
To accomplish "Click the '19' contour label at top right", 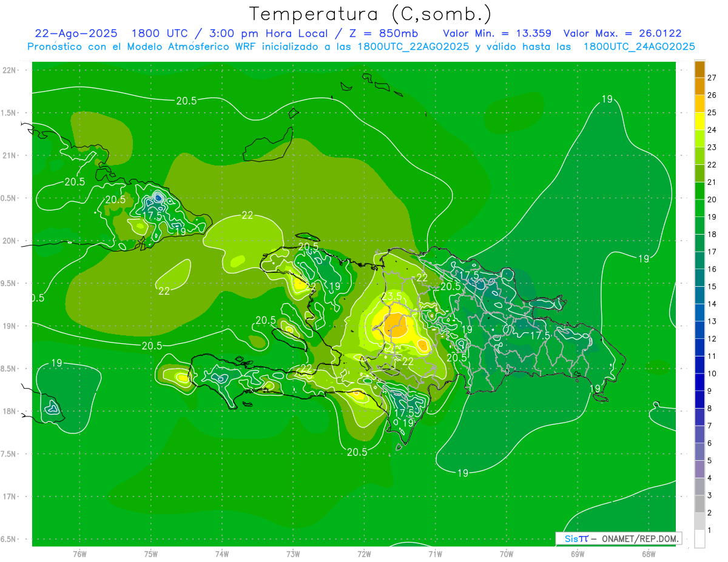I will (x=607, y=99).
